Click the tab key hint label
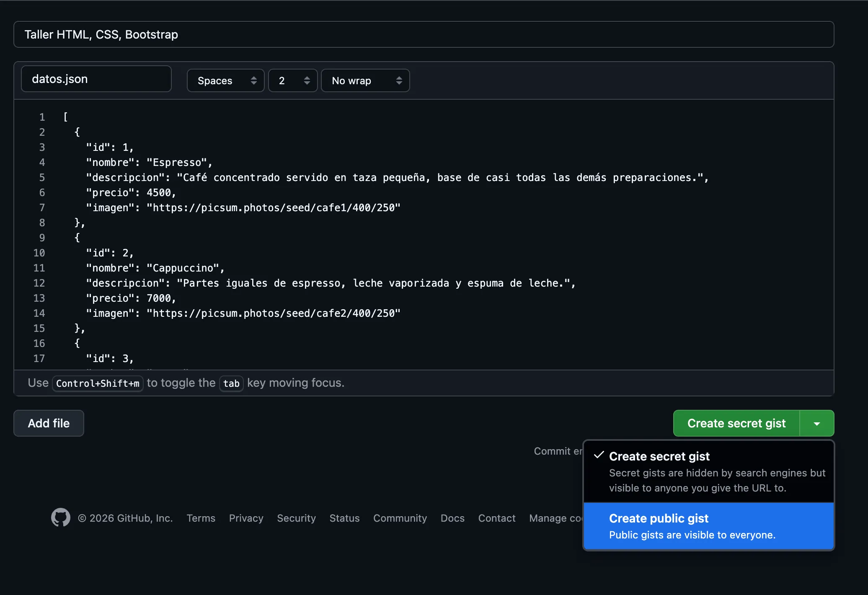This screenshot has width=868, height=595. [231, 383]
